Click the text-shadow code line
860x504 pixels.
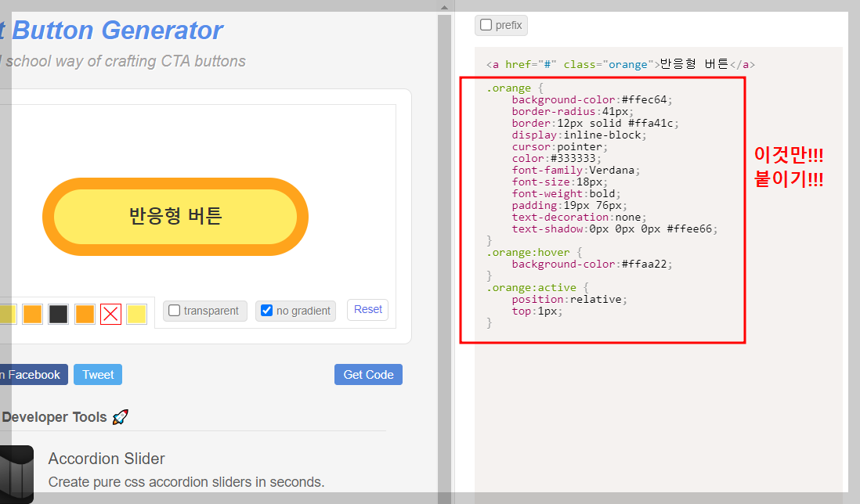(614, 229)
